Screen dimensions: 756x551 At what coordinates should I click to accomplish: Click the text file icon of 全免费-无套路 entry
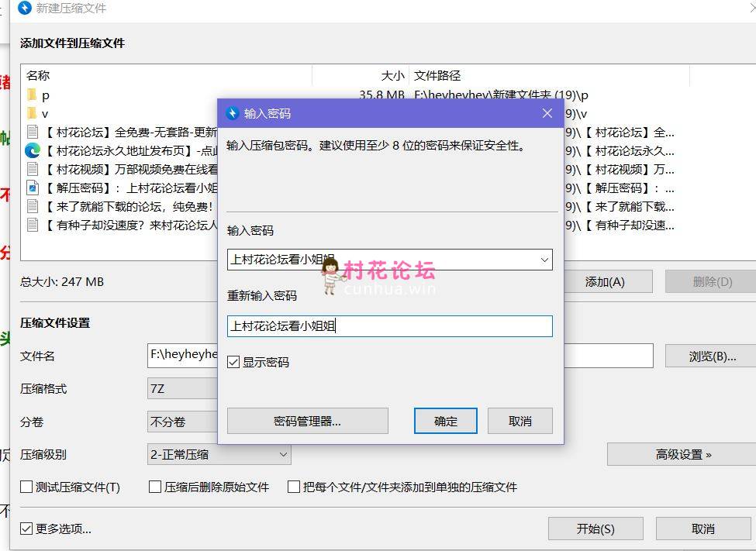click(x=33, y=132)
